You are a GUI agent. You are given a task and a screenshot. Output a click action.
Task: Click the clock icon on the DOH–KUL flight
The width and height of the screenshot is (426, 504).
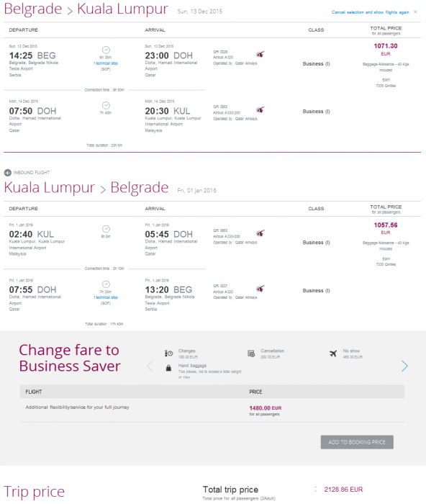tap(106, 105)
